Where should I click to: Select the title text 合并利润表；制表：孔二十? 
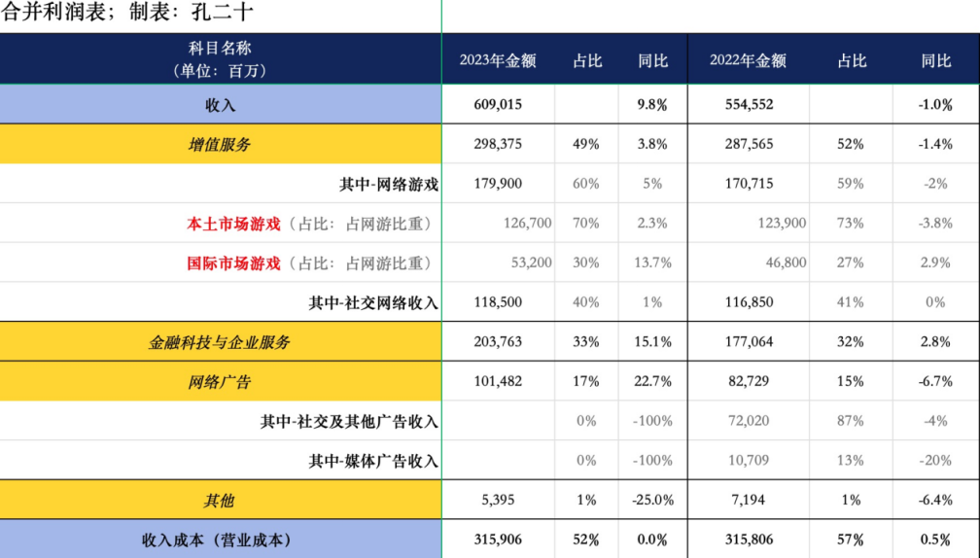126,12
